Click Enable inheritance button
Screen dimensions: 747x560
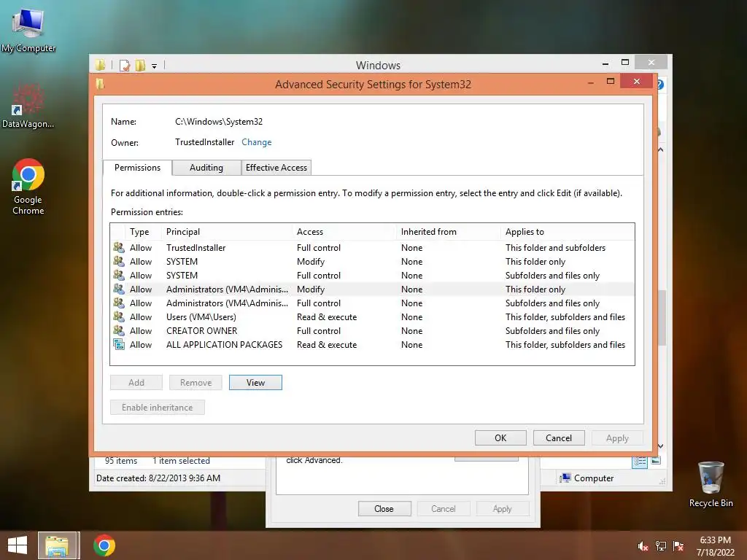[x=158, y=407]
